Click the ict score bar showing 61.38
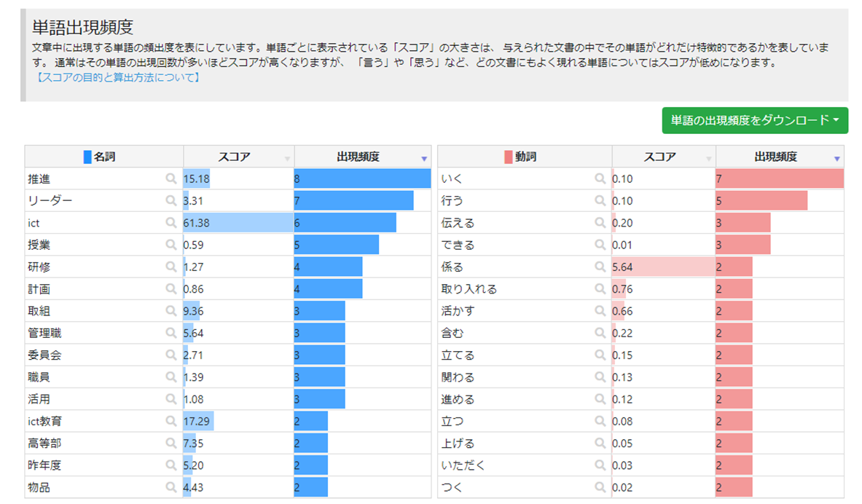Screen dimensions: 862x504 238,223
